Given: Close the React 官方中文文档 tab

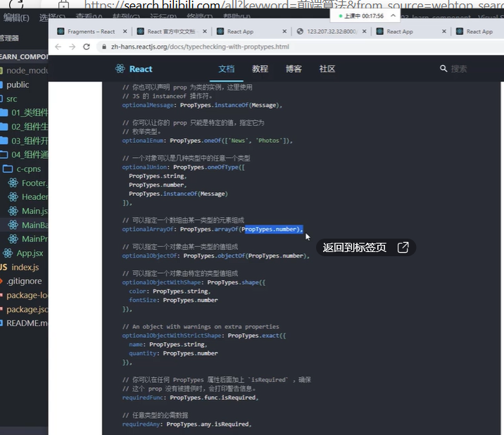Looking at the screenshot, I should click(205, 31).
